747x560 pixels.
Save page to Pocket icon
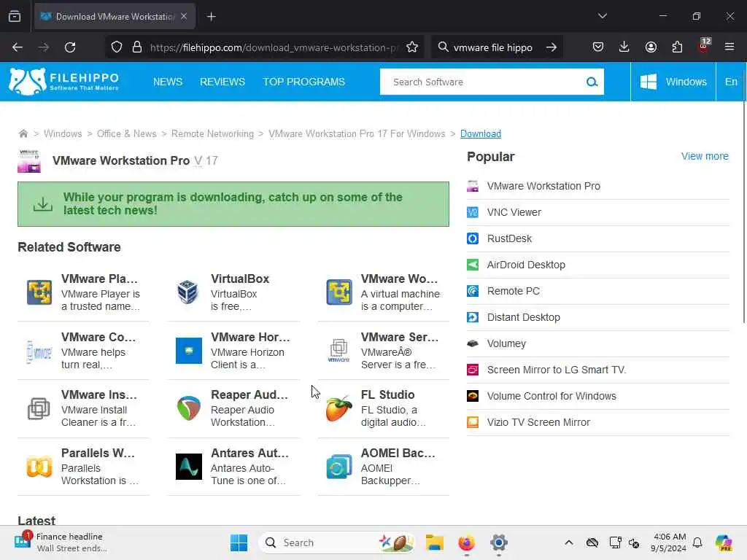(x=598, y=47)
